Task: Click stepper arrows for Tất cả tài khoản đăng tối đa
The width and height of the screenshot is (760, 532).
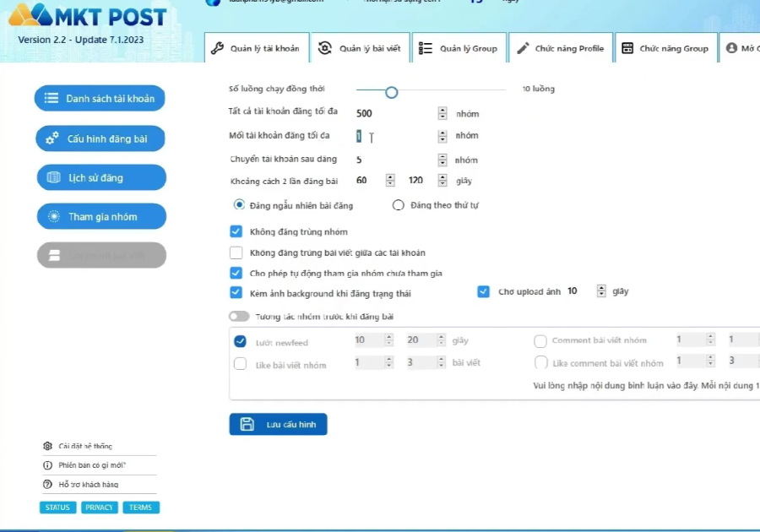Action: pyautogui.click(x=442, y=113)
